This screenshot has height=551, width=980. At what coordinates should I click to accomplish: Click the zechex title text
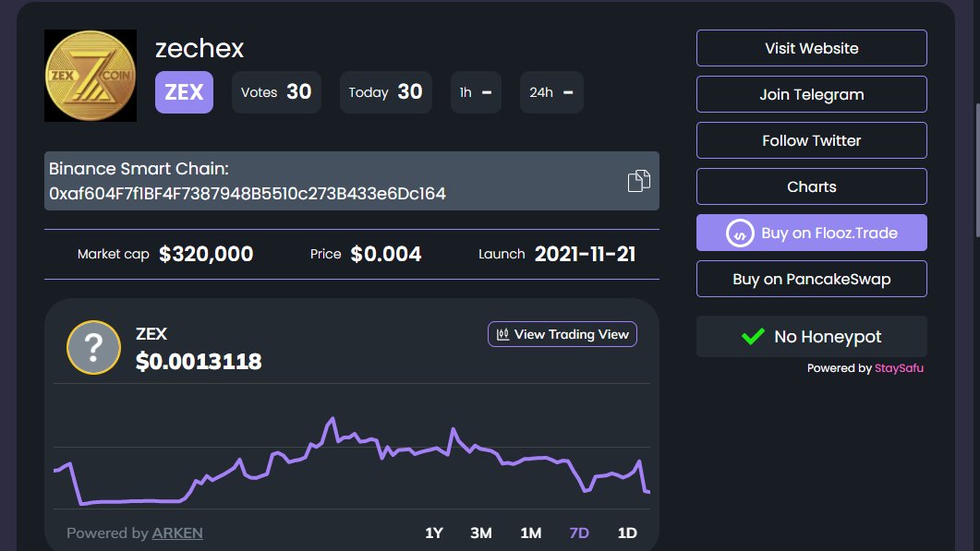click(x=200, y=48)
